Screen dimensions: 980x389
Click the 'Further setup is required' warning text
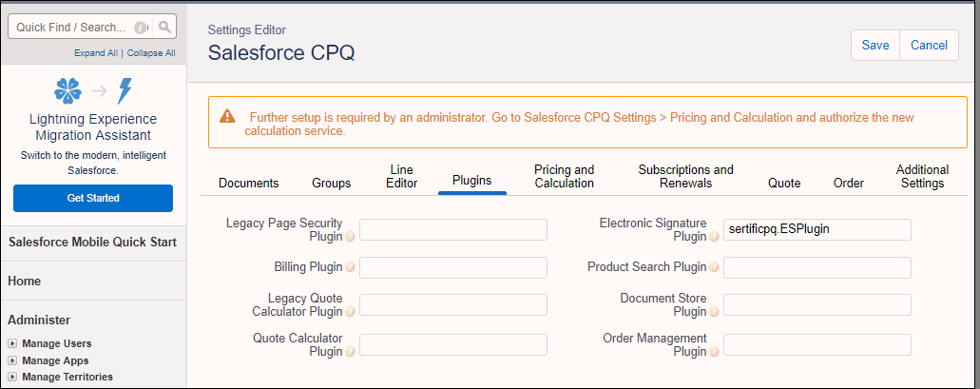pos(580,125)
